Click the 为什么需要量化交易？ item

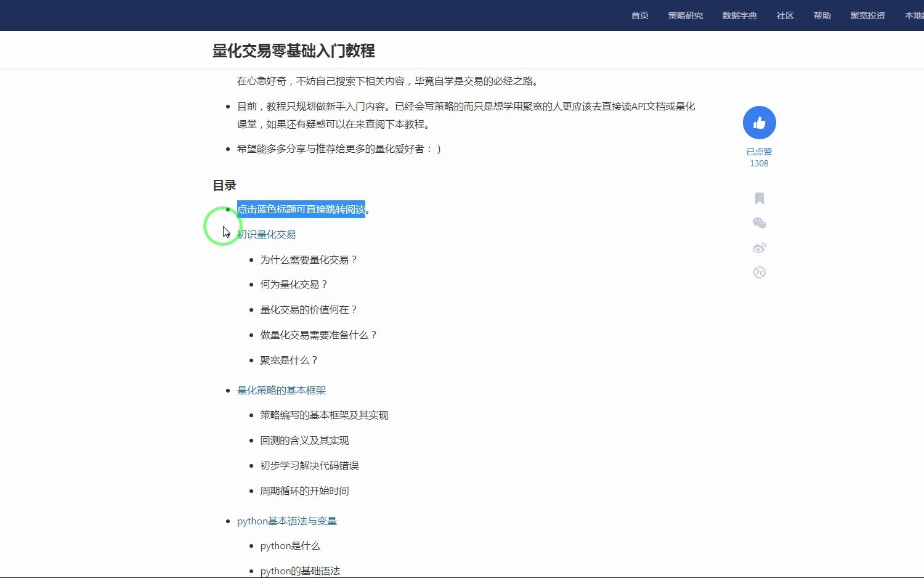tap(309, 260)
